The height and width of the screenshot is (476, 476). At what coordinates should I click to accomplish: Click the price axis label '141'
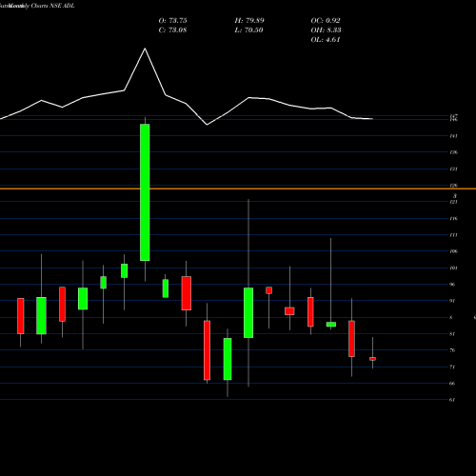(454, 136)
